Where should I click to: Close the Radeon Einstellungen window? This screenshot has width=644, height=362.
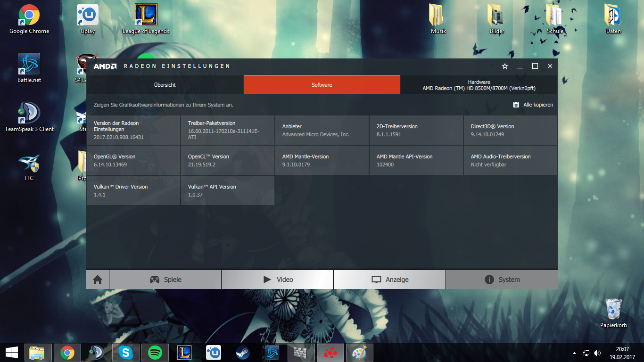click(550, 66)
